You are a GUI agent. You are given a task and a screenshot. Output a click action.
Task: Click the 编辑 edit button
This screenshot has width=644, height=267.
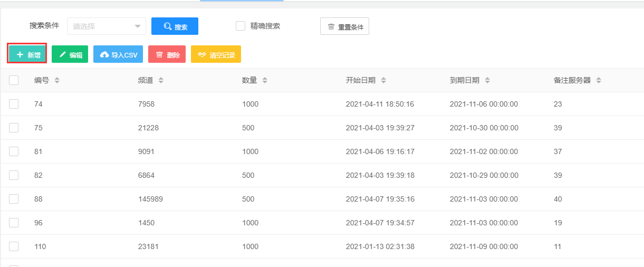(70, 54)
